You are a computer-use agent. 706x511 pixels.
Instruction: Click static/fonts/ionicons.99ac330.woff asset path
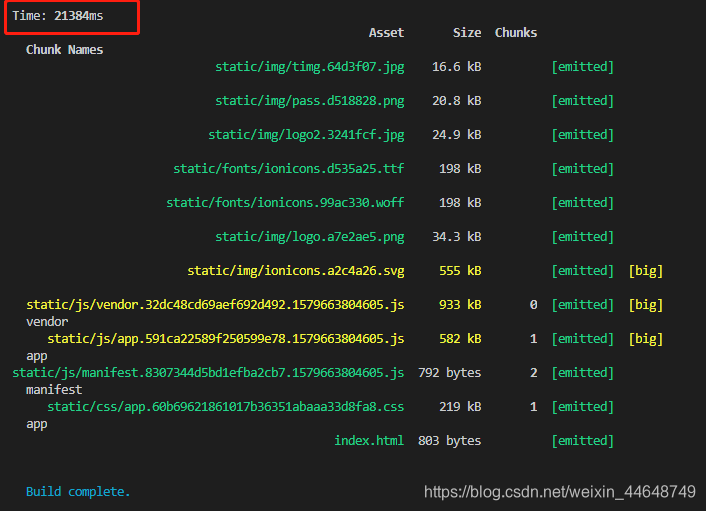tap(285, 203)
